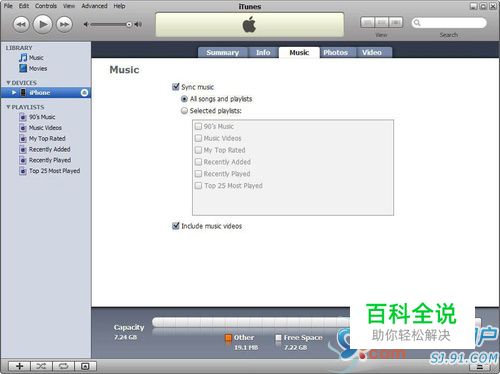
Task: Switch to the Info tab
Action: tap(263, 52)
